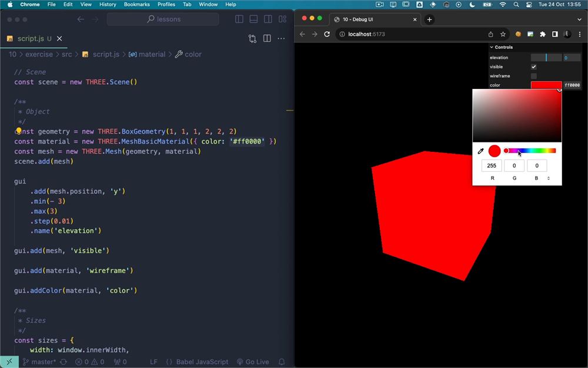The height and width of the screenshot is (368, 588).
Task: Click the 'script.js' breadcrumb segment
Action: (x=101, y=54)
